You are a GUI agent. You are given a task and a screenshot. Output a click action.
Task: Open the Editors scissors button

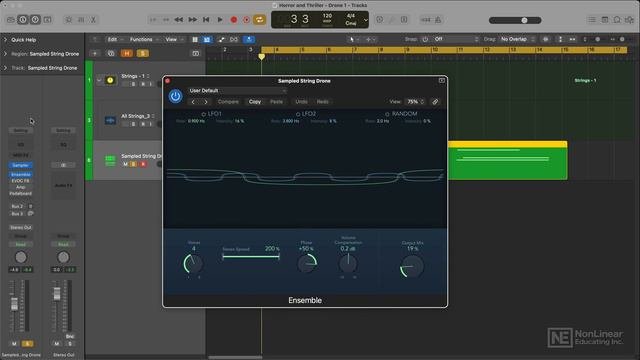tap(93, 20)
